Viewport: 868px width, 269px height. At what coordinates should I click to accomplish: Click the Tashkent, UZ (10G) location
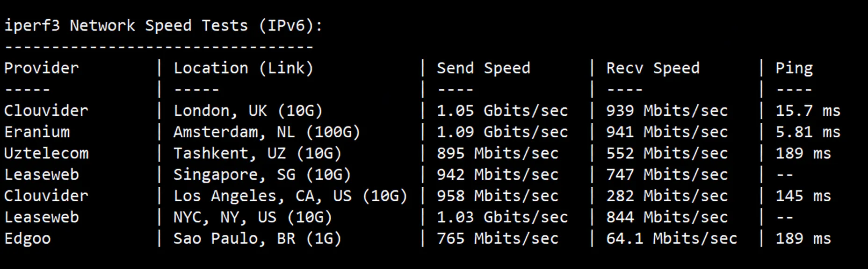pos(257,154)
